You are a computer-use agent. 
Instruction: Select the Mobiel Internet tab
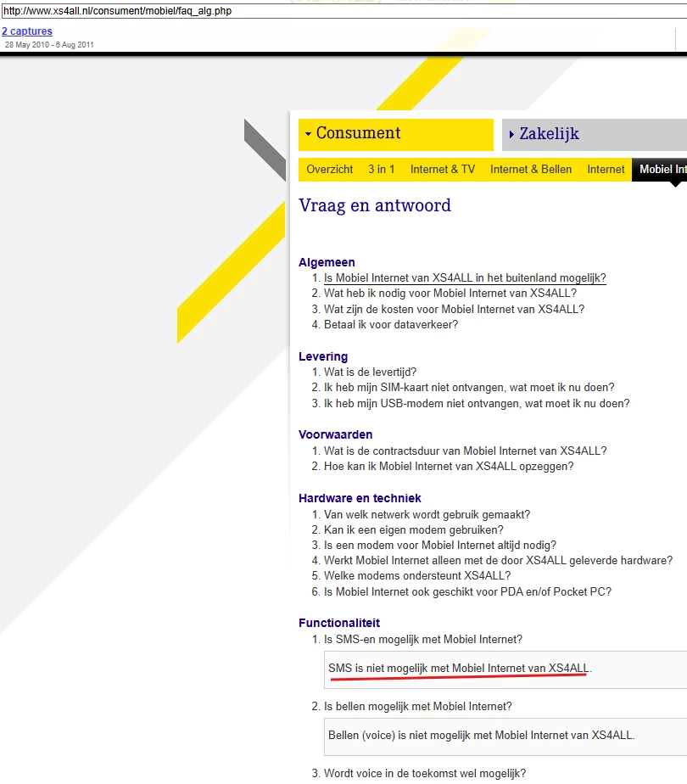[x=660, y=170]
